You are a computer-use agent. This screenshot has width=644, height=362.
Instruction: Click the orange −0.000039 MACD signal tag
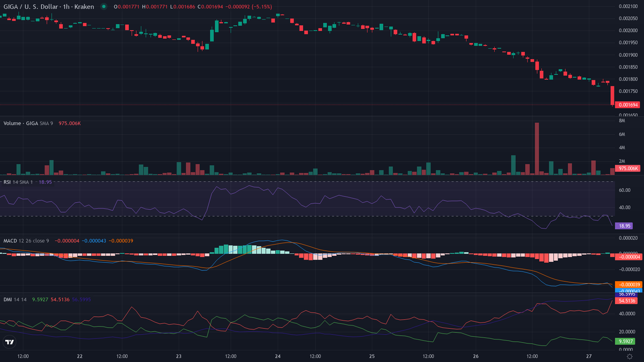tap(627, 284)
